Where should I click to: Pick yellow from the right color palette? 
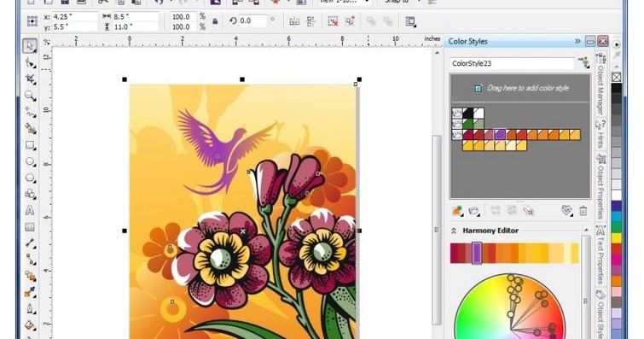pyautogui.click(x=617, y=238)
